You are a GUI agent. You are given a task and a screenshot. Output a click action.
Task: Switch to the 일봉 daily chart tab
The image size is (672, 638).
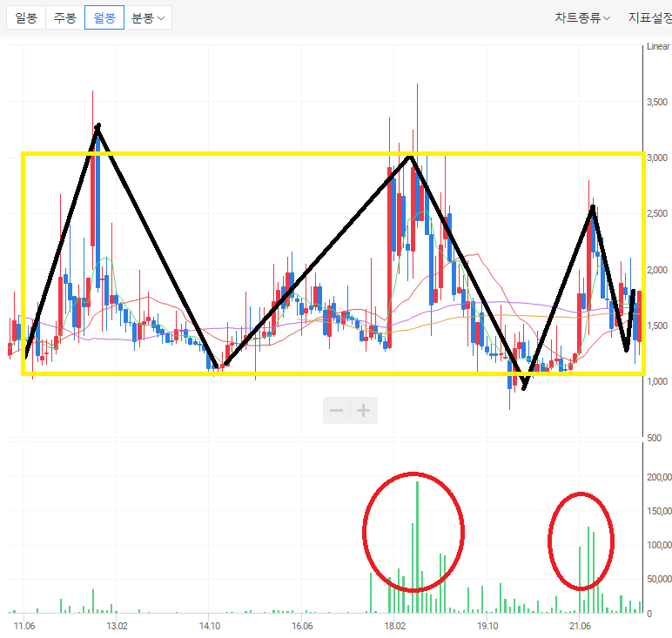26,17
